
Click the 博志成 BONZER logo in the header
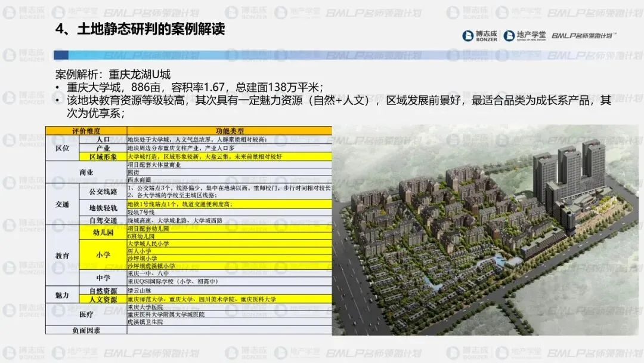tap(479, 36)
